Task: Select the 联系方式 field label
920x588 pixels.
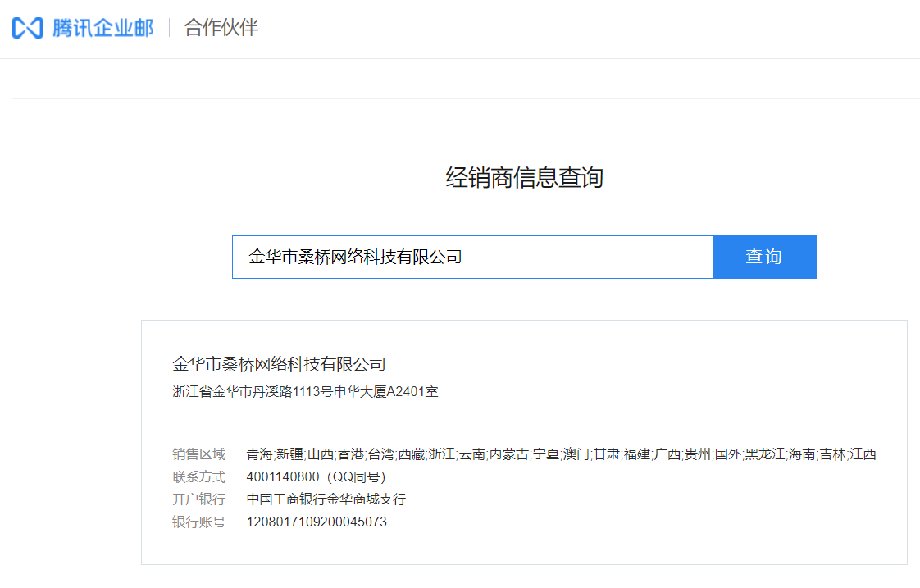Action: pyautogui.click(x=198, y=477)
